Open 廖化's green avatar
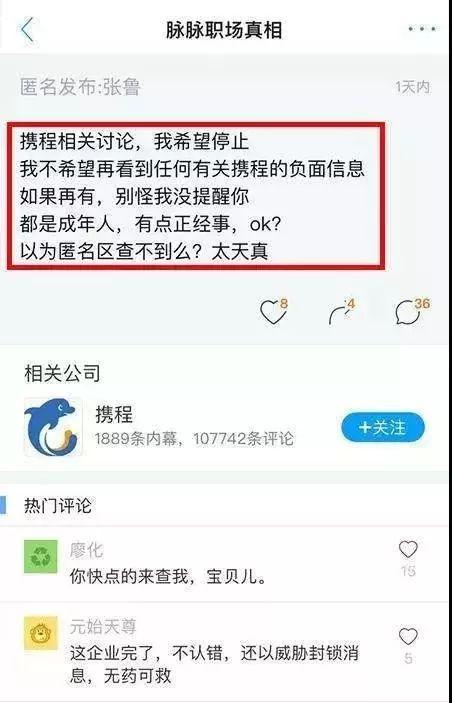The image size is (452, 703). pos(41,556)
